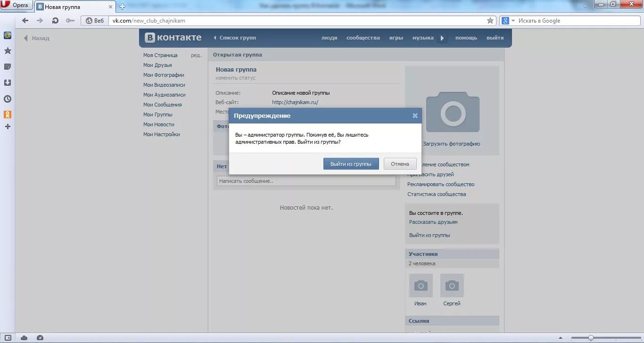Go forward with browser forward arrow

click(40, 21)
